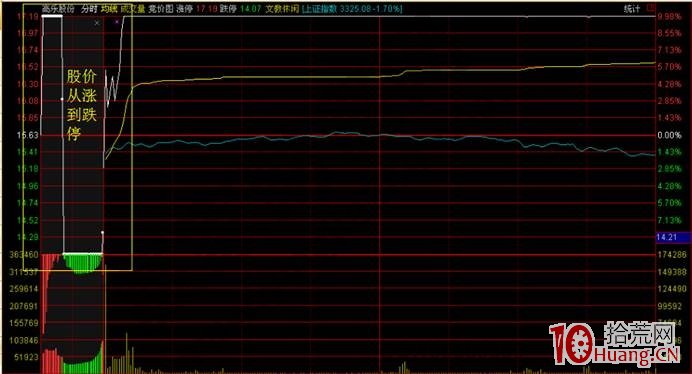Close the auction panel with gray X
Screen dimensions: 692x374
pyautogui.click(x=97, y=23)
